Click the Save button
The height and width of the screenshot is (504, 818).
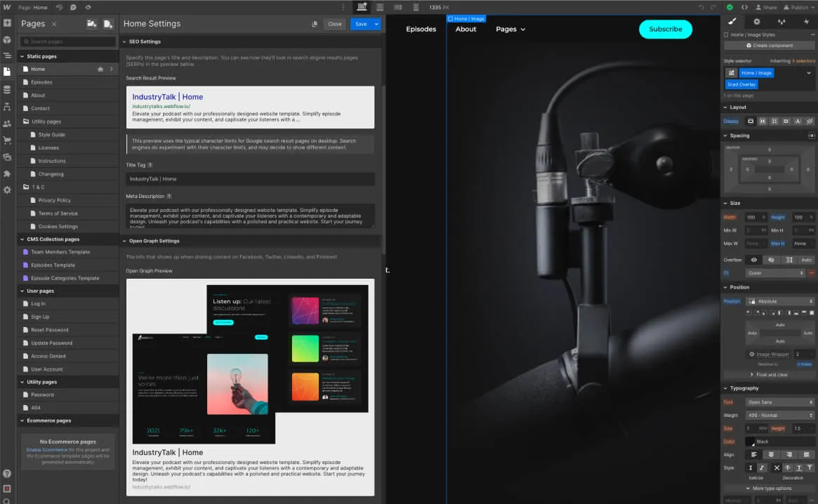361,24
